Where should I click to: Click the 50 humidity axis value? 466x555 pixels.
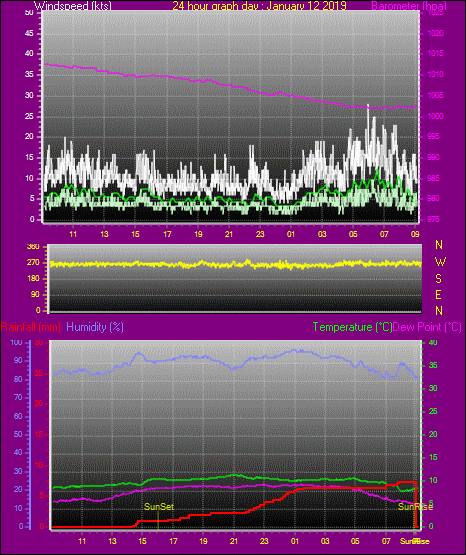tap(18, 434)
